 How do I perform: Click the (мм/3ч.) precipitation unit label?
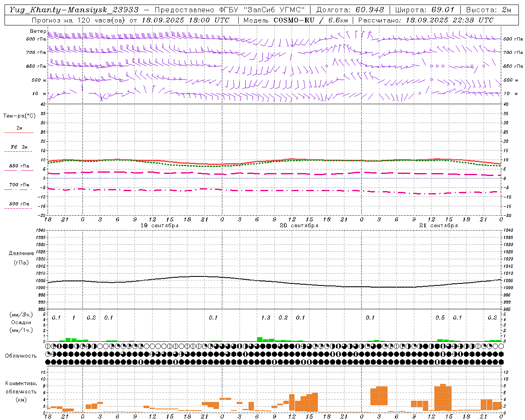point(21,315)
